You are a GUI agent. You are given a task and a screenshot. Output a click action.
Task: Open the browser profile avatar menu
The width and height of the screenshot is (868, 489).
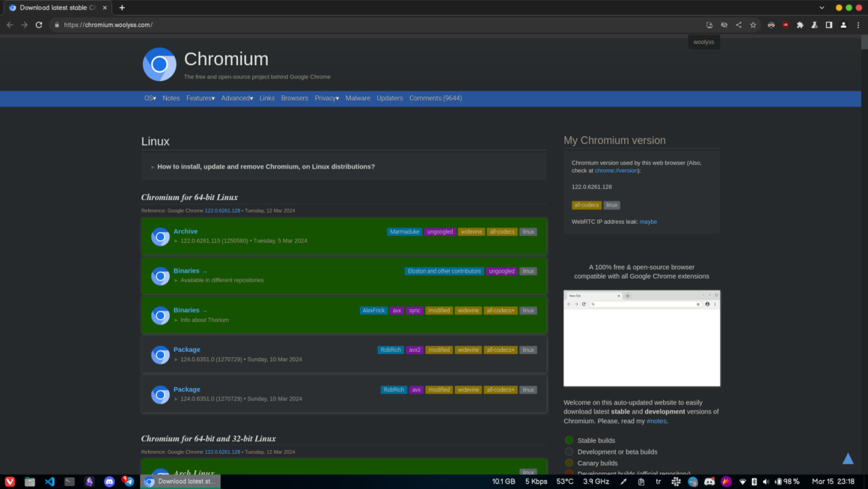tap(843, 25)
